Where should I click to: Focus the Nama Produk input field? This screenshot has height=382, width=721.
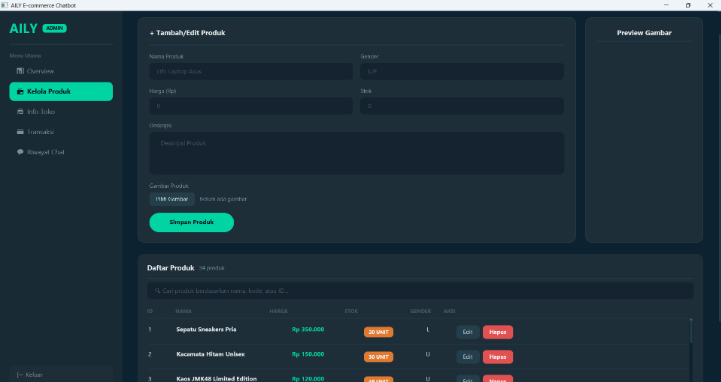tap(251, 72)
